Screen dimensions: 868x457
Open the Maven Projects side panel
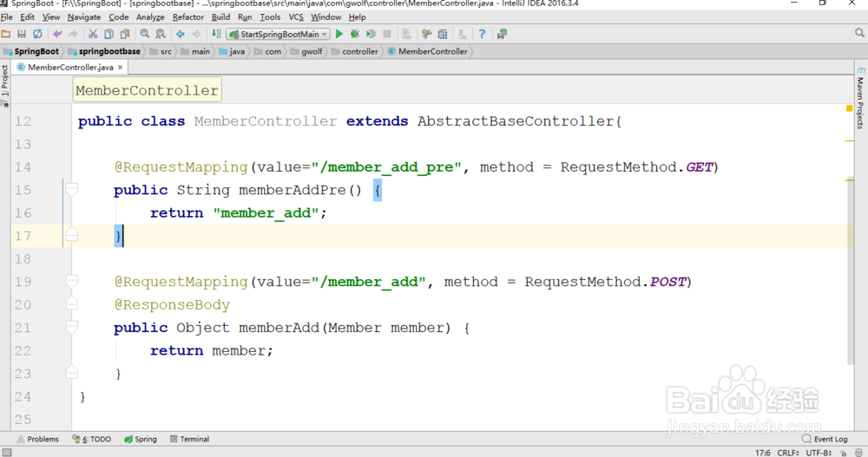pos(860,99)
